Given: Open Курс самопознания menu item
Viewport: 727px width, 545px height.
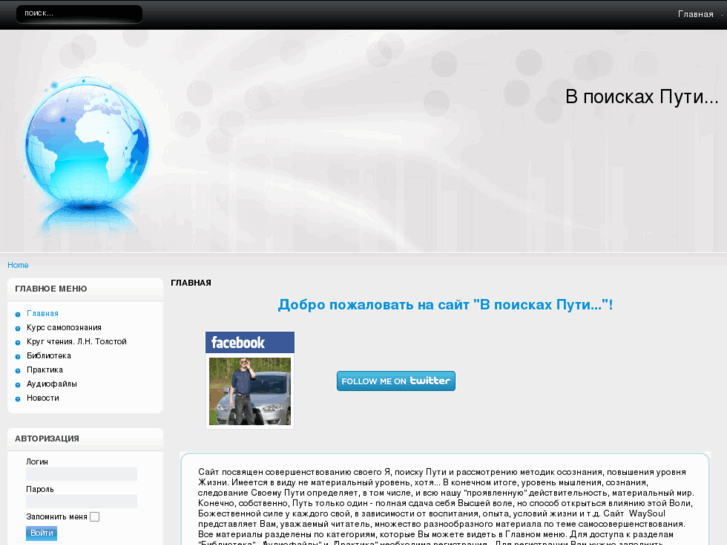Looking at the screenshot, I should point(64,327).
